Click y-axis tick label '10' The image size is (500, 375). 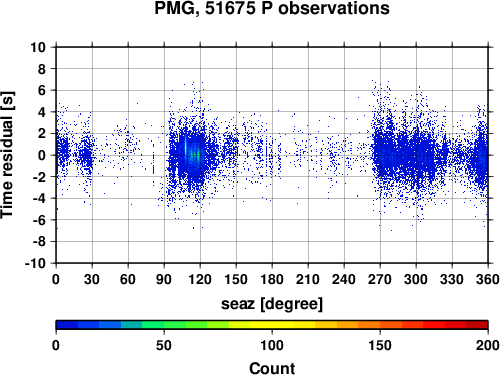tap(38, 47)
